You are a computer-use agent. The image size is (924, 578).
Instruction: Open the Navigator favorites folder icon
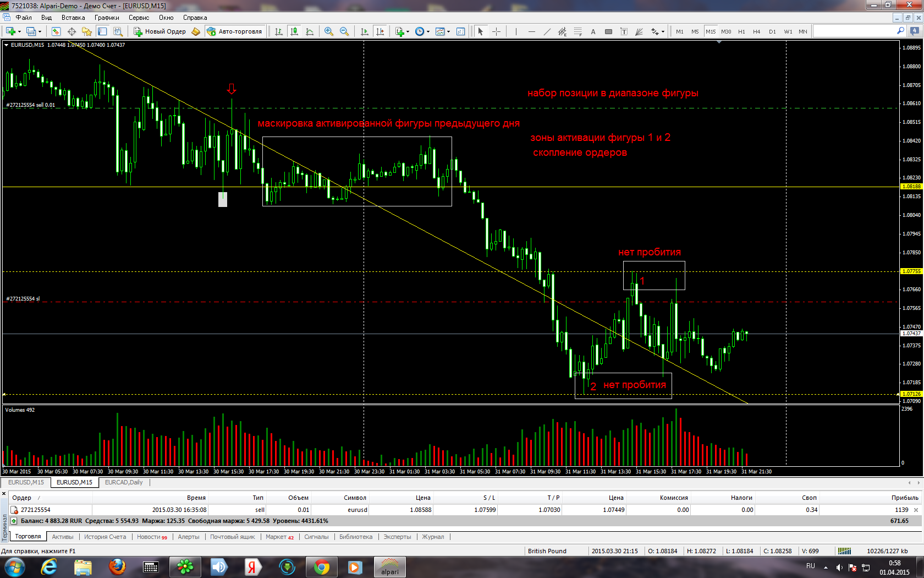[x=87, y=31]
